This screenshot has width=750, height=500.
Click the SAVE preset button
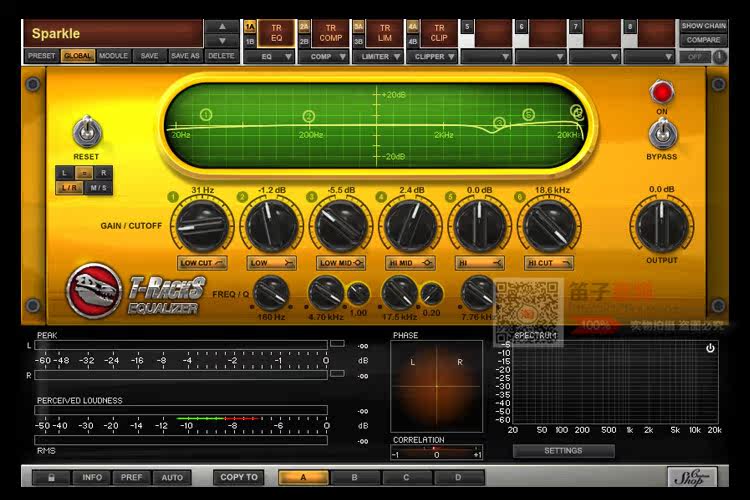point(149,56)
